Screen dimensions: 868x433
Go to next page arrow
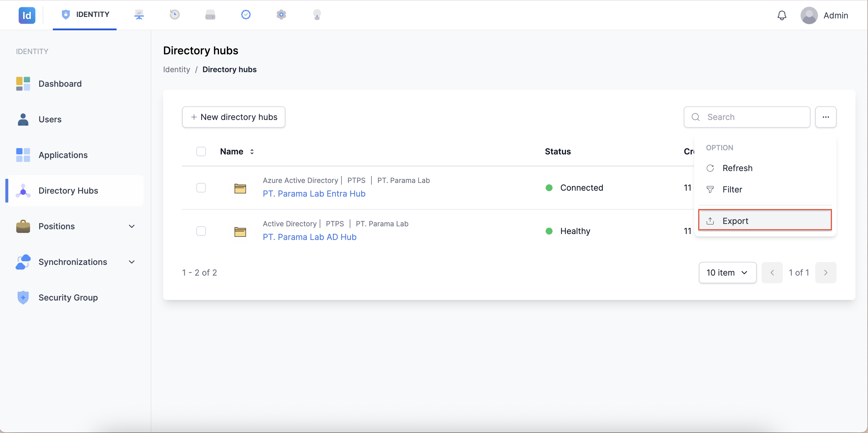point(826,272)
